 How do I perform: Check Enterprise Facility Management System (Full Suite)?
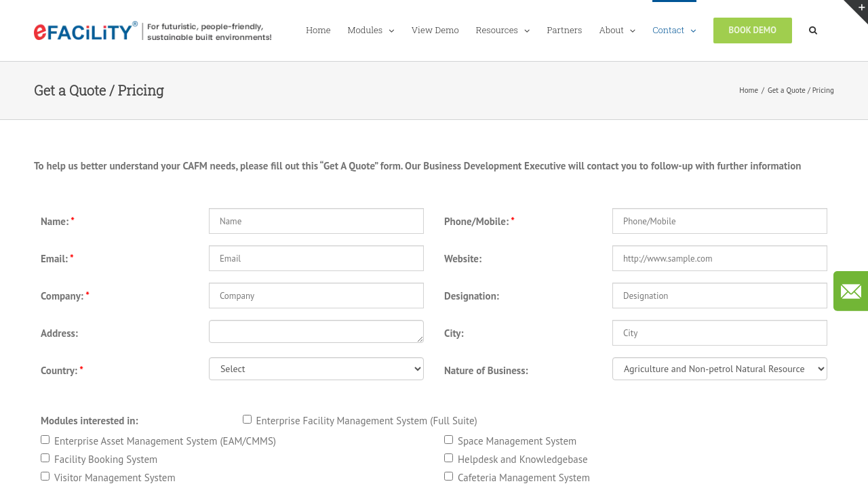coord(247,420)
